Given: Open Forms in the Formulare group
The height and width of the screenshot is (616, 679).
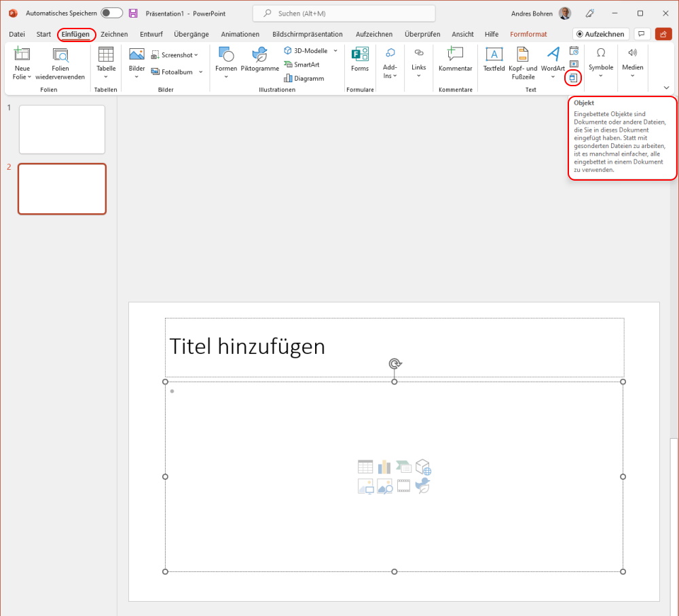Looking at the screenshot, I should click(x=360, y=59).
